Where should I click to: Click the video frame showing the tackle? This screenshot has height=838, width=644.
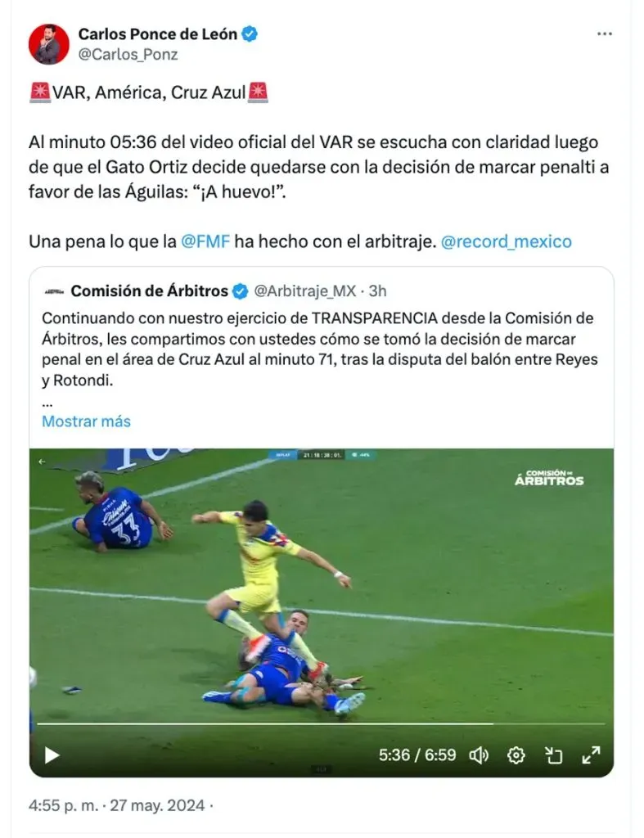pyautogui.click(x=322, y=585)
